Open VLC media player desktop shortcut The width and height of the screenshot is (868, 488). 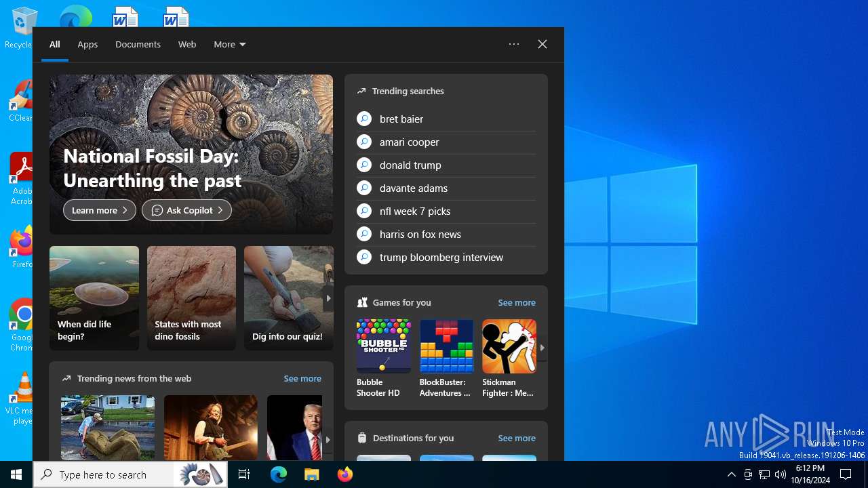(x=20, y=398)
